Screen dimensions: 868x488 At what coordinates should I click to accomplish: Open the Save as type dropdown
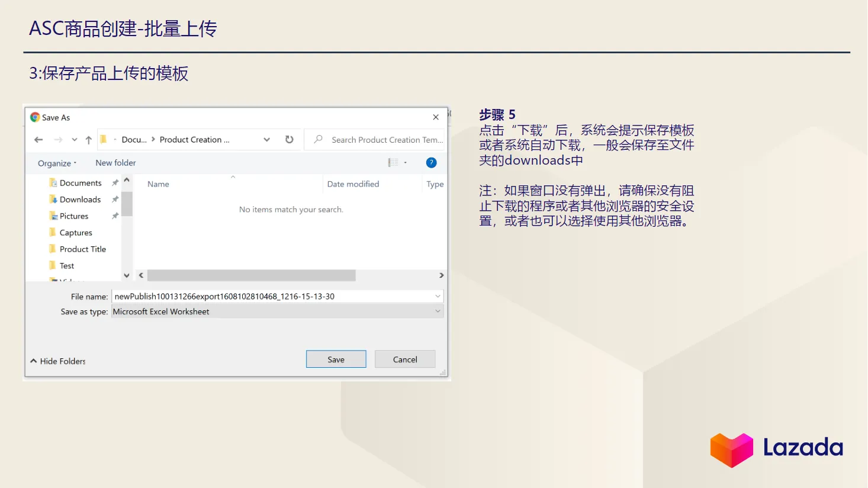point(438,311)
